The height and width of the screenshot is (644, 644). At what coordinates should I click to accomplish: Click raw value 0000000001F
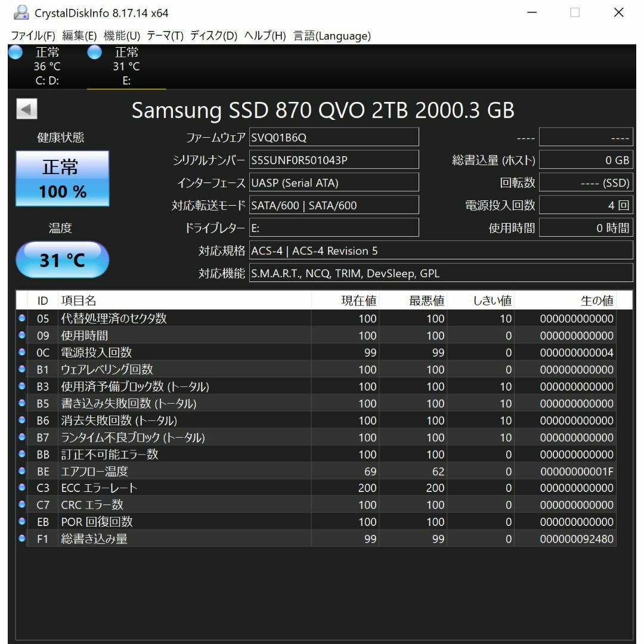point(577,471)
